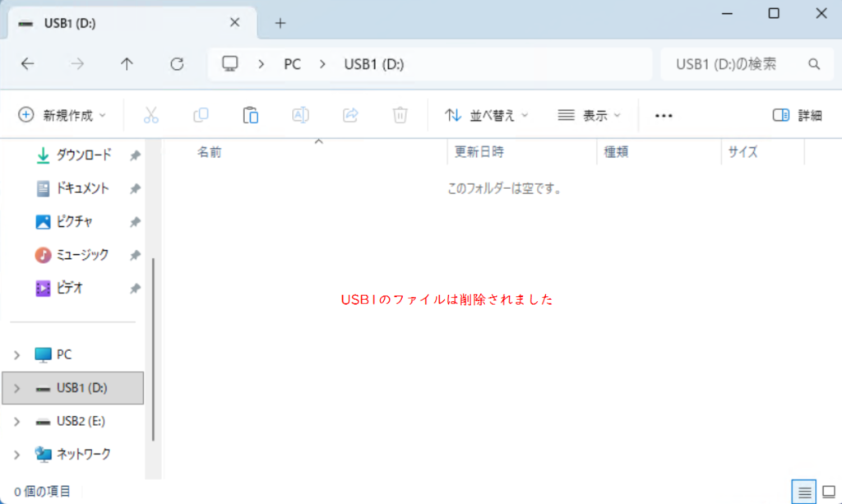Image resolution: width=842 pixels, height=504 pixels.
Task: Open the 表示 view menu
Action: (x=589, y=115)
